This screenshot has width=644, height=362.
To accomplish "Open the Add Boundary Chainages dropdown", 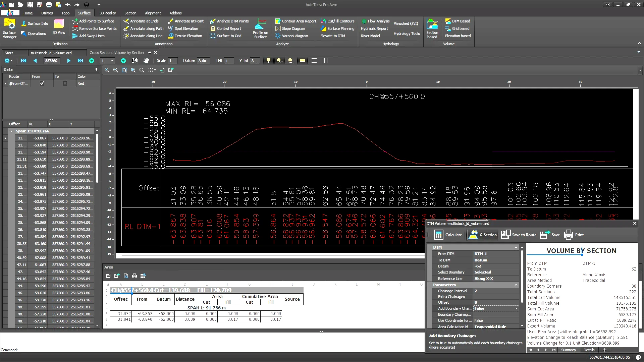I will 516,308.
